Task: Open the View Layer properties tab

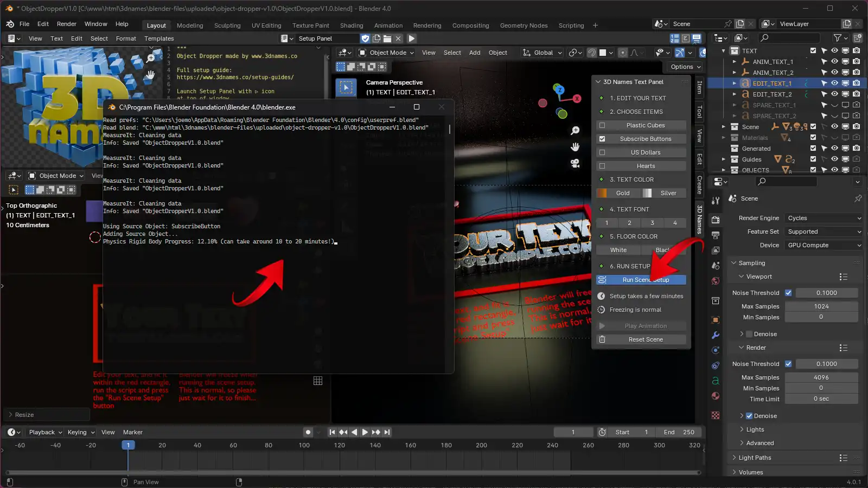Action: click(x=716, y=251)
